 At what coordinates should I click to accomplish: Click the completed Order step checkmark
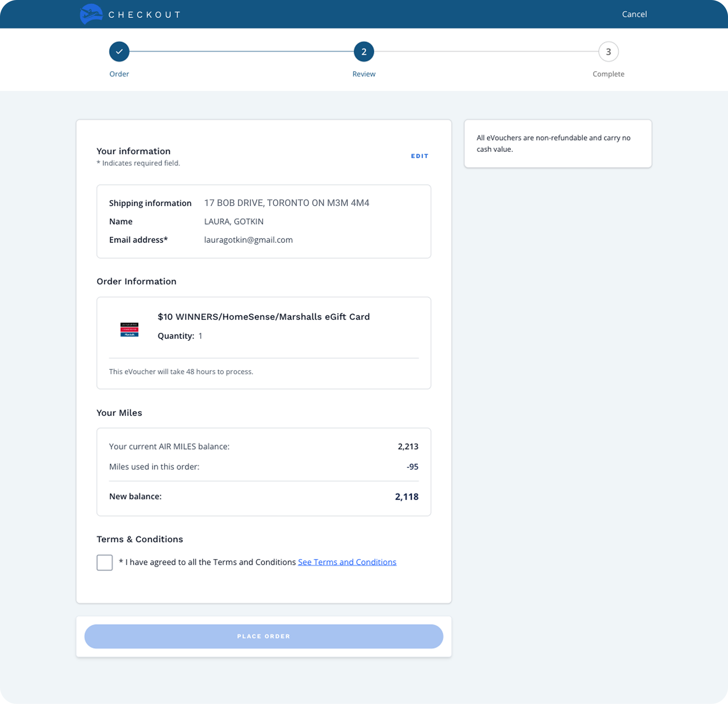click(x=119, y=52)
